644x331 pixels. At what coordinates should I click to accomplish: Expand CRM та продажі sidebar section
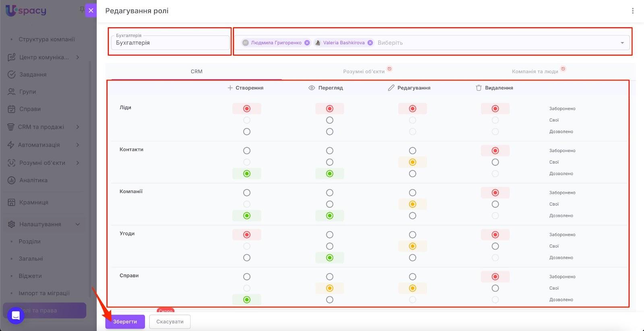(78, 127)
